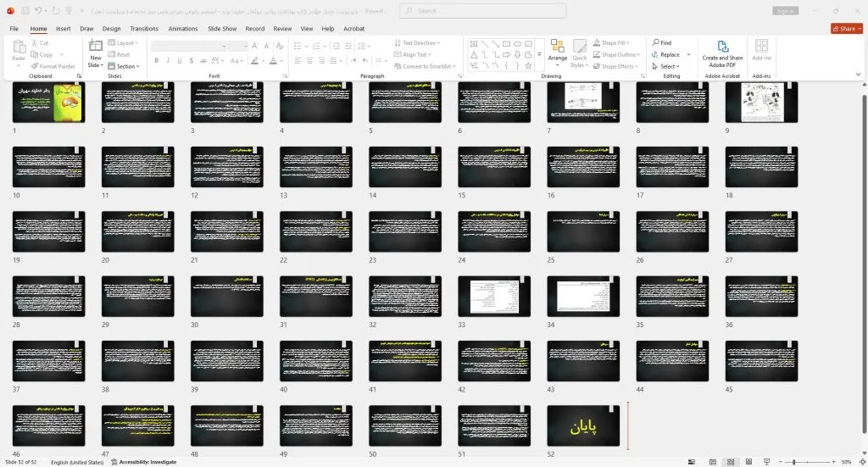868x467 pixels.
Task: Start Slide Show from status bar icon
Action: click(766, 461)
